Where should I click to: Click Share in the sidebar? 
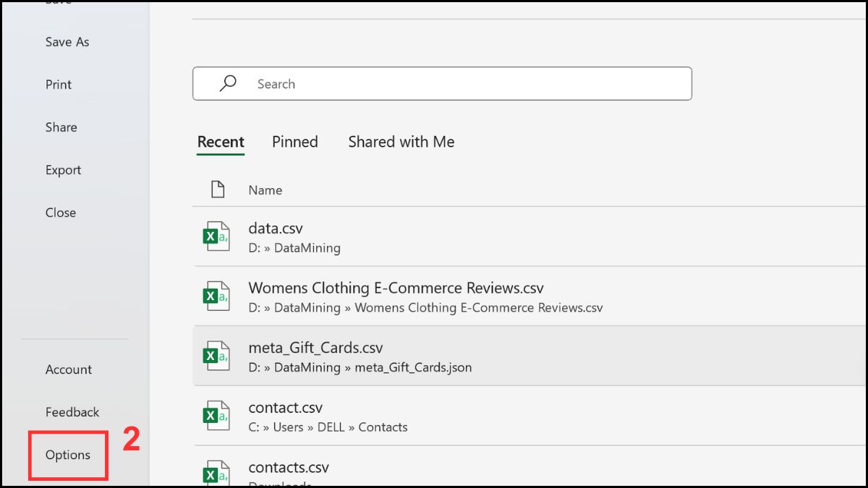tap(61, 127)
